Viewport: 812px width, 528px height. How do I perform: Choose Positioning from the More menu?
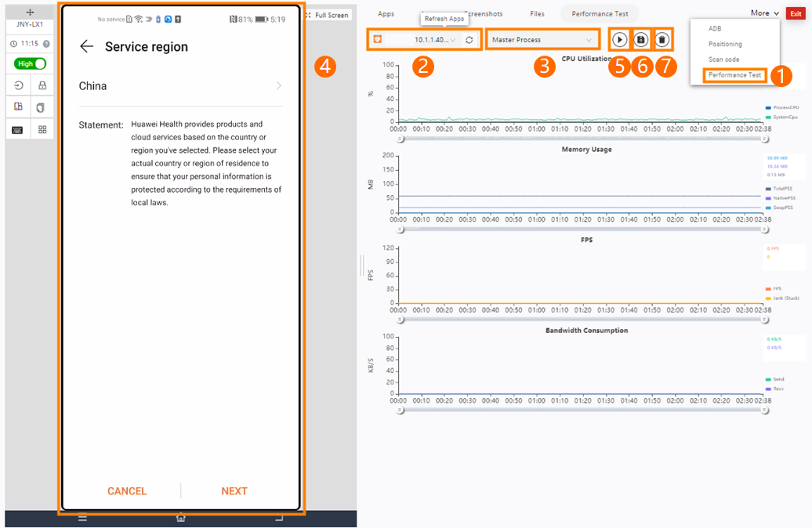pos(725,44)
